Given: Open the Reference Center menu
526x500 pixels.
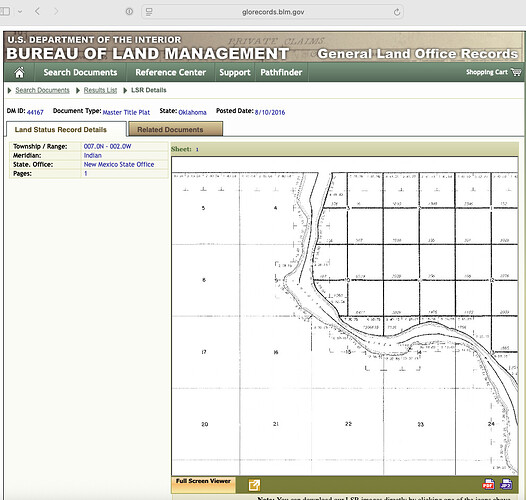Looking at the screenshot, I should click(x=170, y=72).
